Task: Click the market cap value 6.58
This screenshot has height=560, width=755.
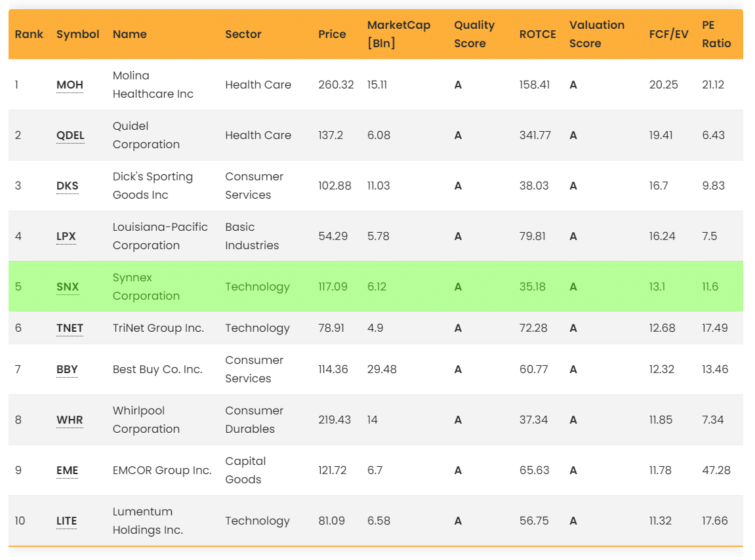Action: click(379, 521)
